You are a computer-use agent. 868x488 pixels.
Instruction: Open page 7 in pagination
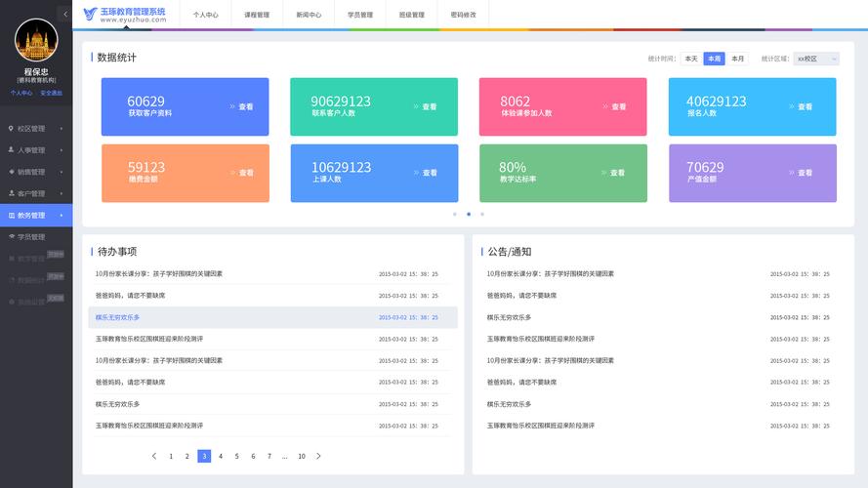coord(269,456)
